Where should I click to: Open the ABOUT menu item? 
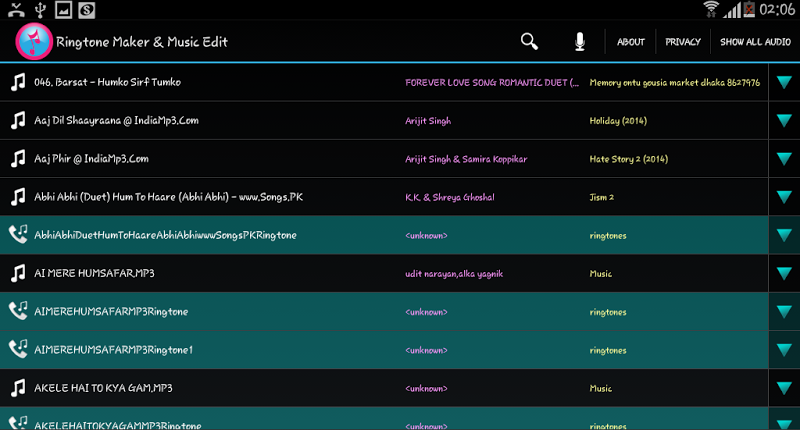(x=630, y=42)
